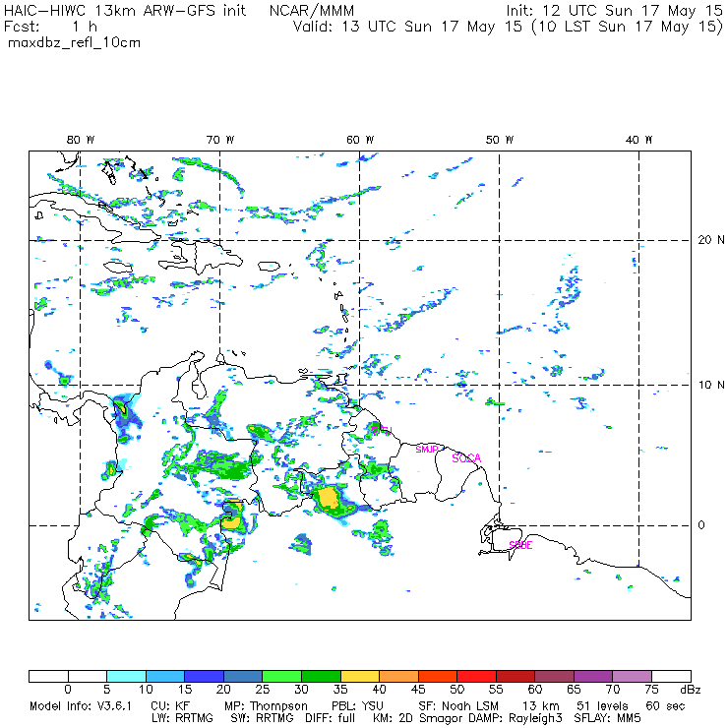This screenshot has width=728, height=728.
Task: Click the '60 W' longitude label
Action: point(360,140)
